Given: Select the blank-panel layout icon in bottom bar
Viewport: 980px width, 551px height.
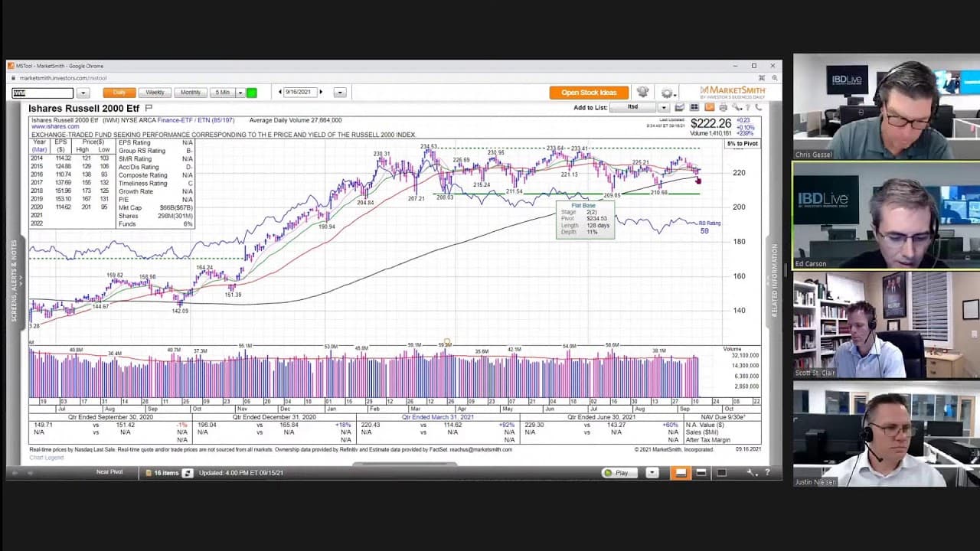Looking at the screenshot, I should click(x=721, y=473).
